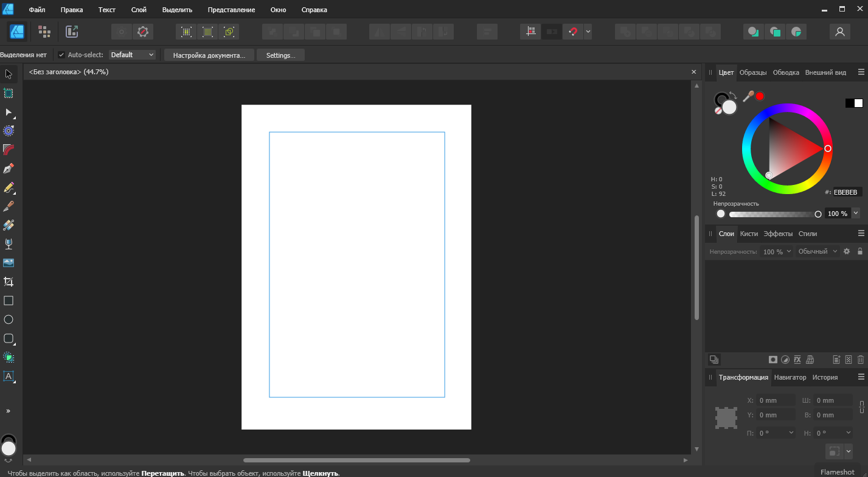Open Auto-select Default dropdown
868x477 pixels.
(x=133, y=55)
